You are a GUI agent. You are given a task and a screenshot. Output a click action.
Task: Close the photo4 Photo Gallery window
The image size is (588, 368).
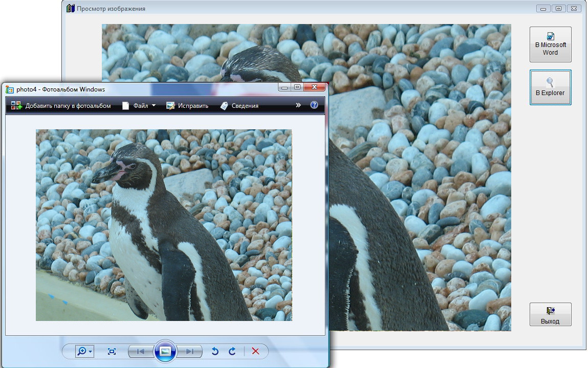[314, 87]
